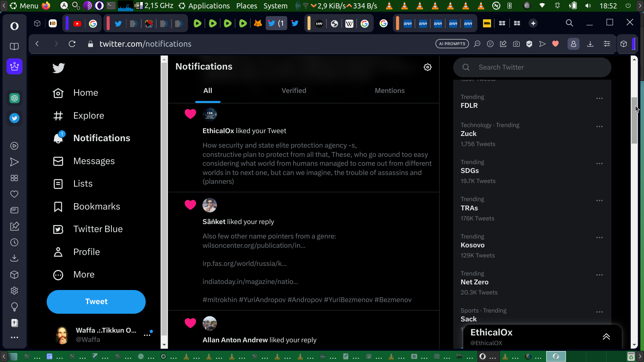Reload the twitter.com page
Viewport: 644px width, 362px height.
pos(72,44)
